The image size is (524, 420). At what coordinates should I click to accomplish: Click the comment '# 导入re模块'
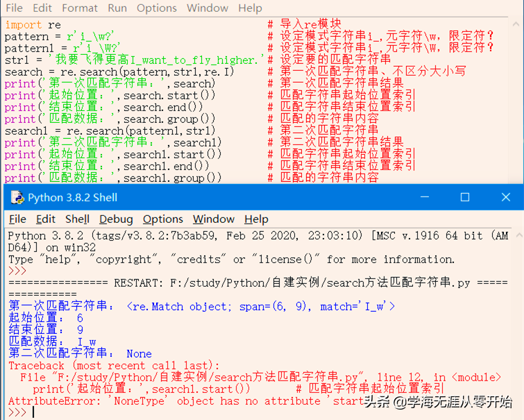point(305,24)
